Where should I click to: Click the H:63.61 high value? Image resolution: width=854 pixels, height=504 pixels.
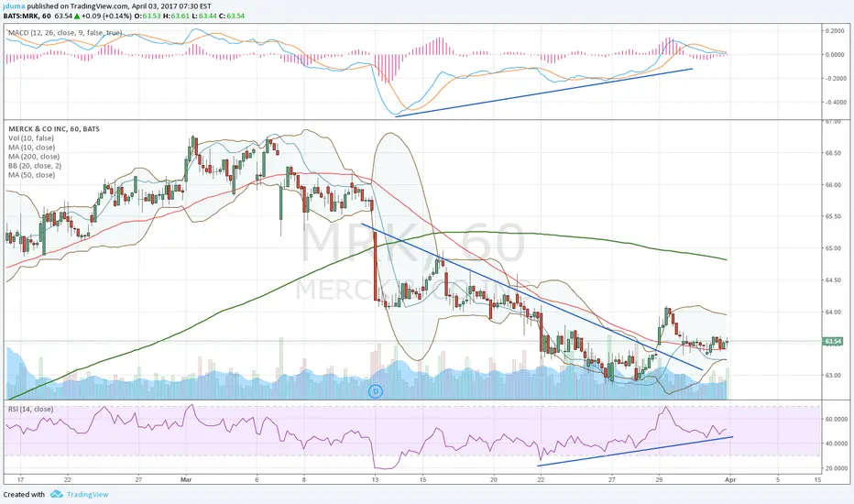(176, 16)
